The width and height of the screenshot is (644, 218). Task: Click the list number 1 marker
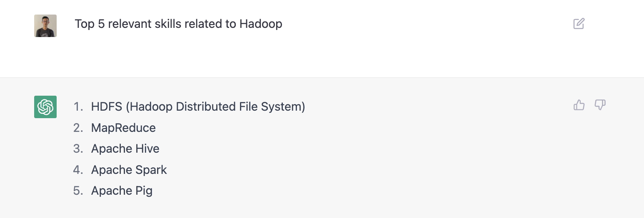coord(78,107)
